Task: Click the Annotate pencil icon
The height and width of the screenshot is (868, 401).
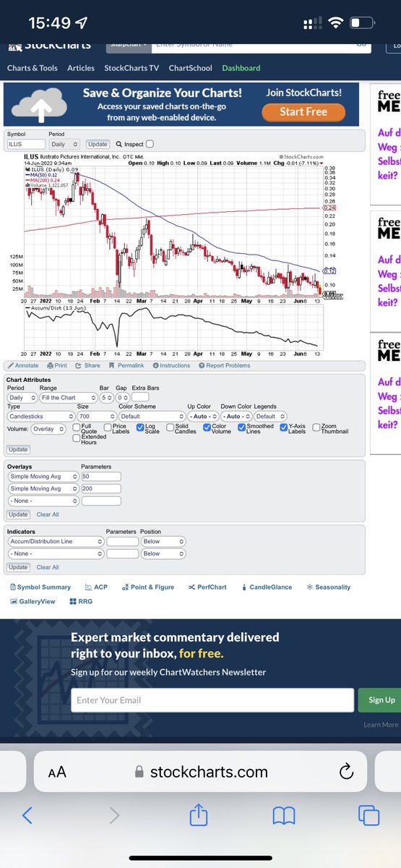Action: tap(10, 365)
